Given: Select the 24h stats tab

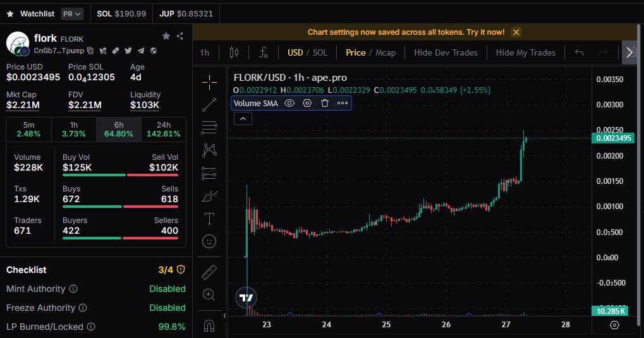Looking at the screenshot, I should [x=164, y=130].
